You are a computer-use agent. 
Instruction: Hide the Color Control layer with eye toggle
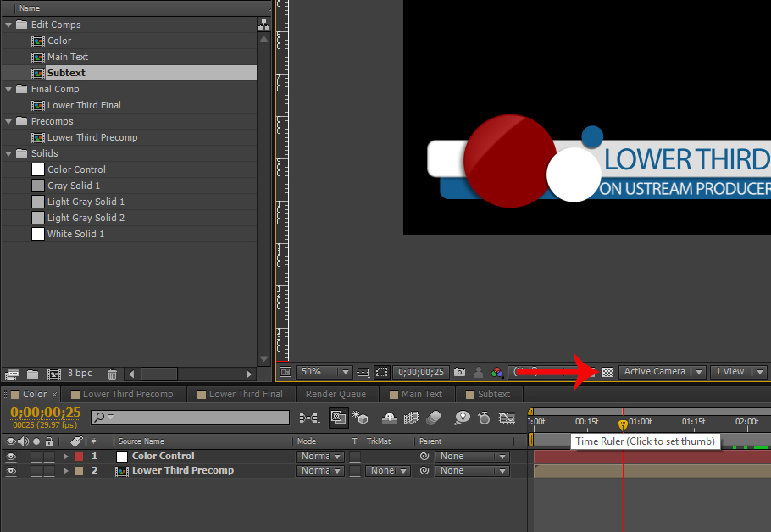coord(11,457)
